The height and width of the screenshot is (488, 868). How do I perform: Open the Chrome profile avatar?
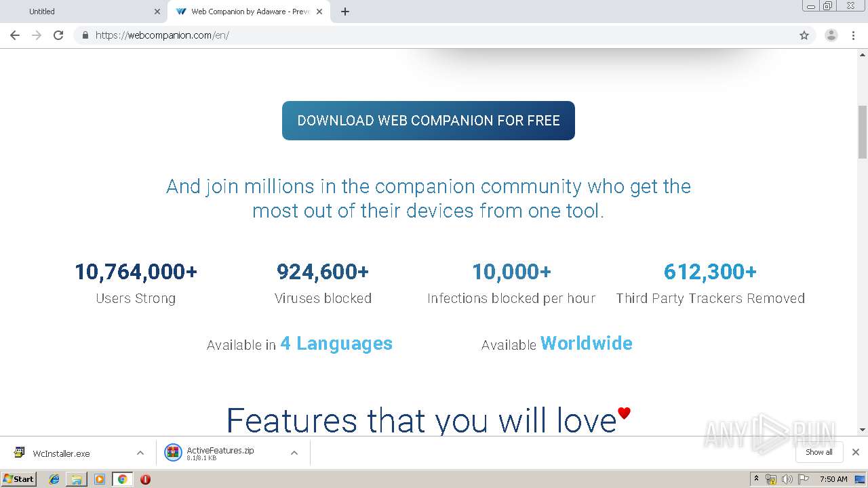831,35
